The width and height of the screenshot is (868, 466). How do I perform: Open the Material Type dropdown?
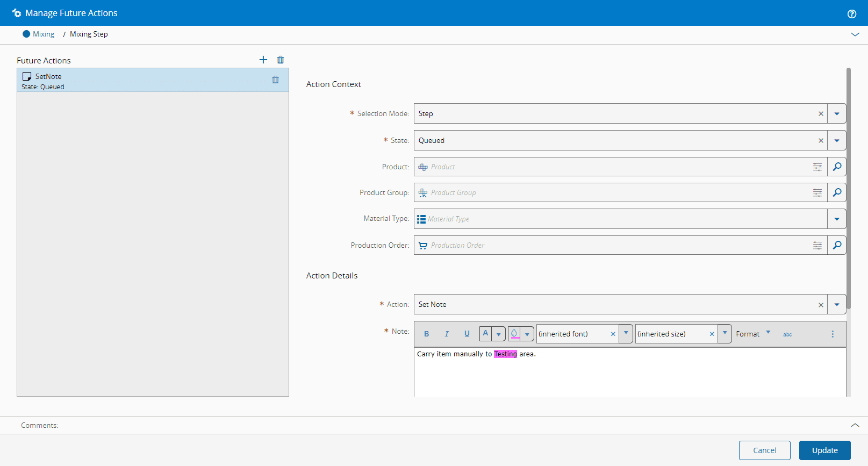point(837,219)
